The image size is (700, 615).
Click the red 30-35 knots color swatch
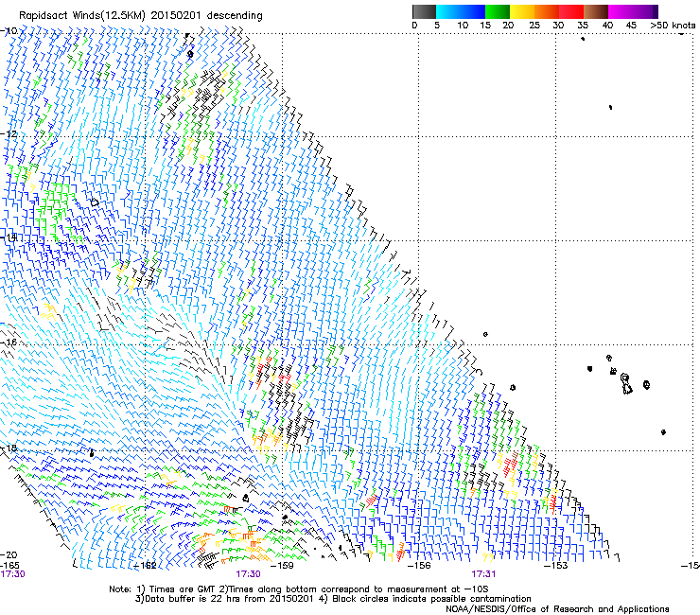571,11
